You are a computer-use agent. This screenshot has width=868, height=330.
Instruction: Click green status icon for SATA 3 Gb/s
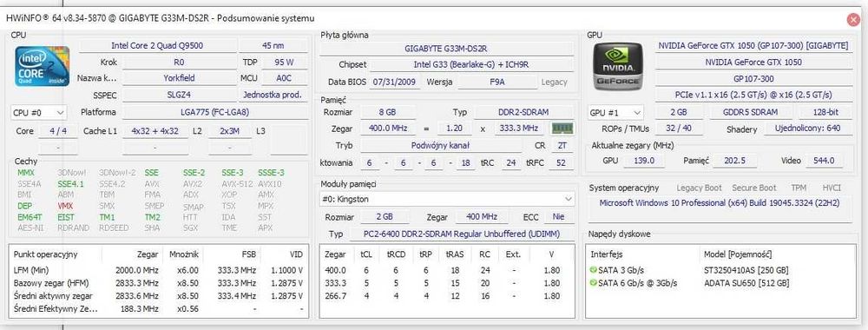594,270
